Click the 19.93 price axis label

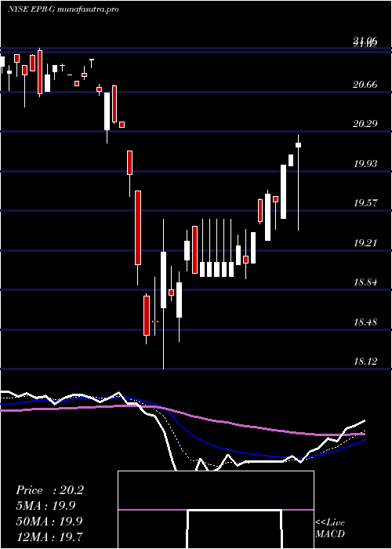365,163
